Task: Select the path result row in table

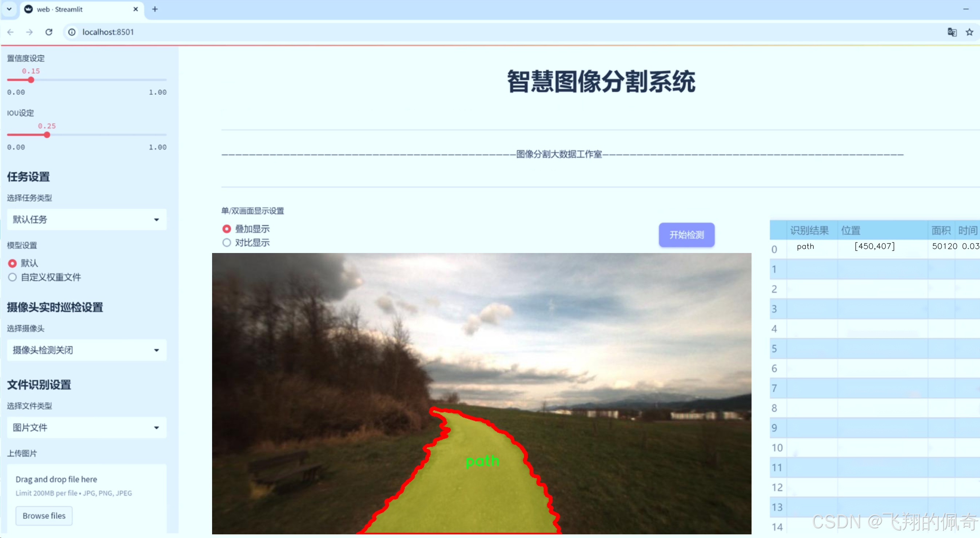Action: [x=805, y=246]
